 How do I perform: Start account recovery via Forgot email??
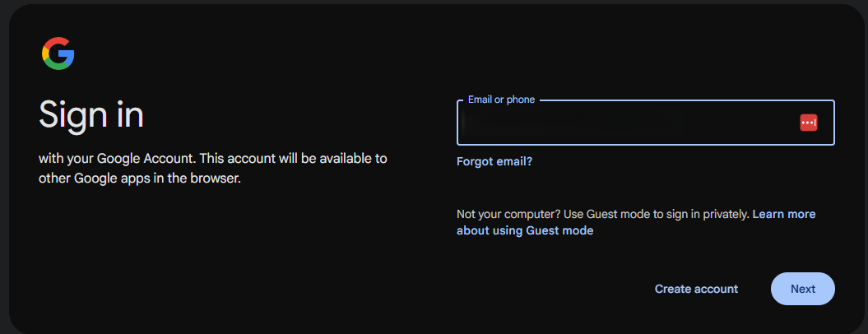tap(494, 161)
